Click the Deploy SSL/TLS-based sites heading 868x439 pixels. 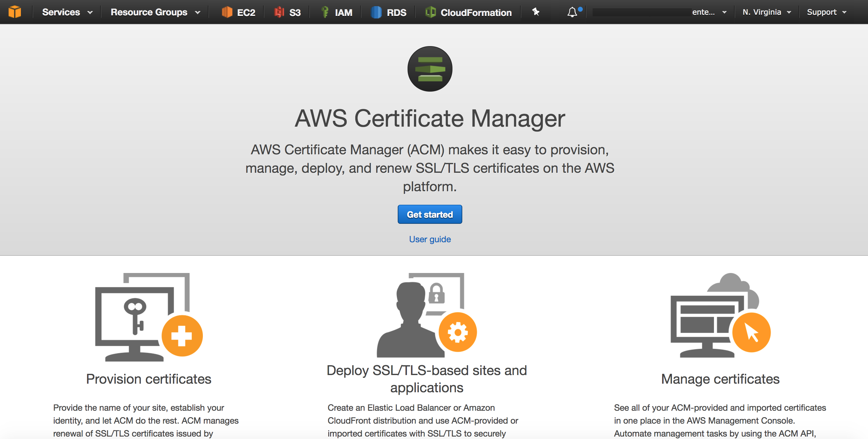(427, 379)
